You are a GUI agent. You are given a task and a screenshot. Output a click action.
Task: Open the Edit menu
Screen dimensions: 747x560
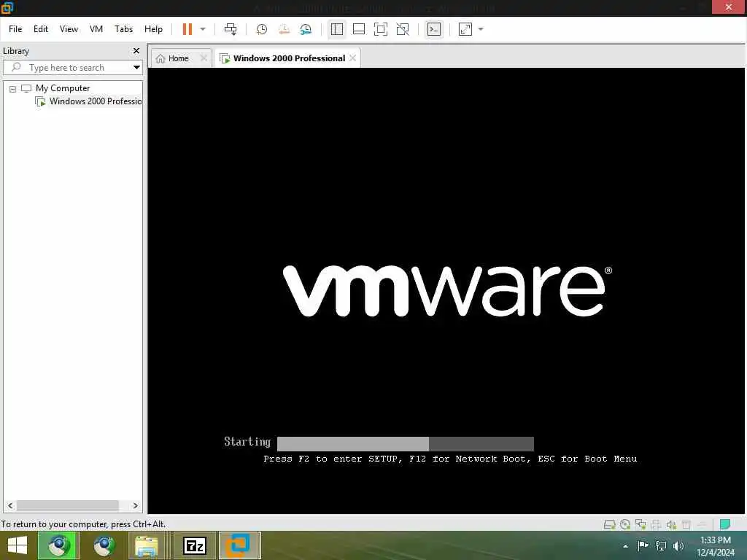(41, 29)
